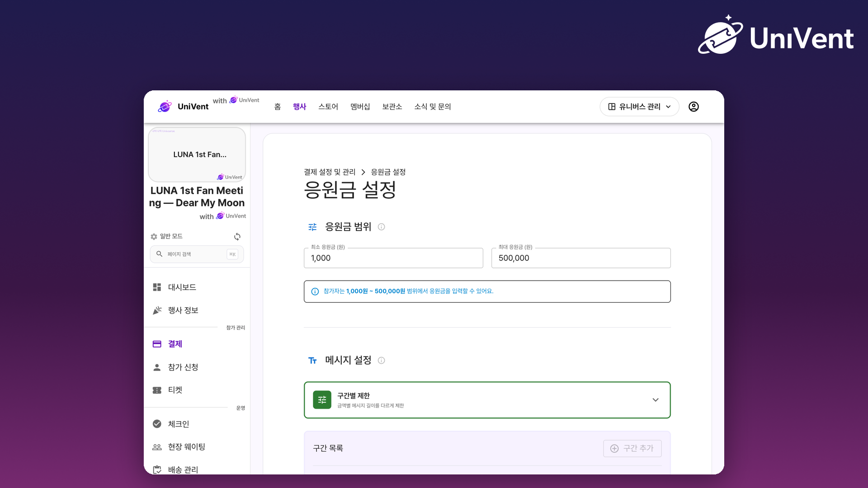This screenshot has height=488, width=868.
Task: Open the user account profile icon
Action: click(x=693, y=107)
